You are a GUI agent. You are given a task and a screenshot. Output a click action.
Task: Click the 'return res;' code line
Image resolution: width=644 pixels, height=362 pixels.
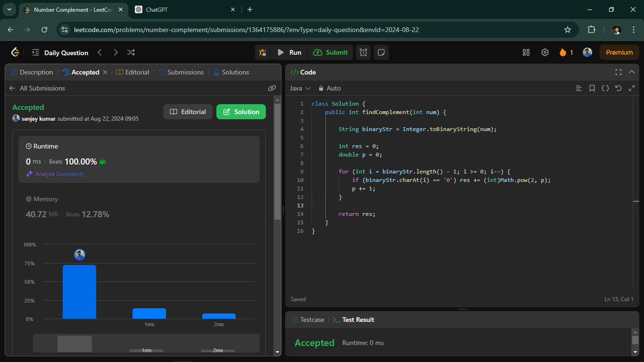click(x=357, y=214)
